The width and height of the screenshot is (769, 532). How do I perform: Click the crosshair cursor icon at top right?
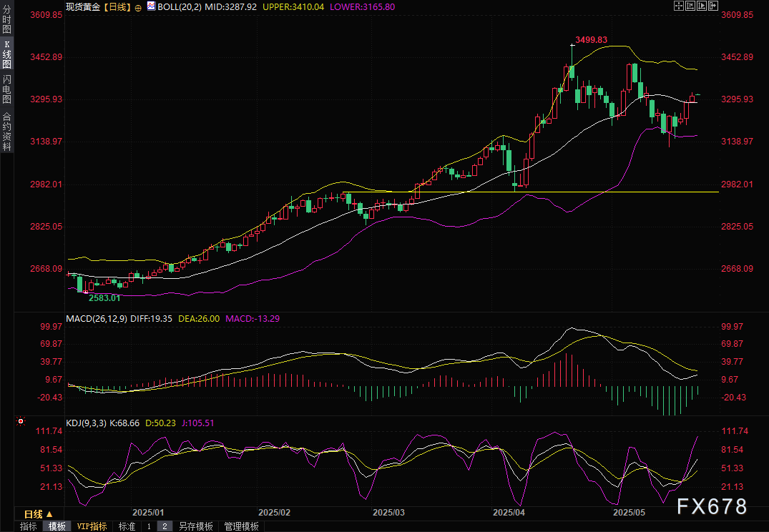point(679,6)
